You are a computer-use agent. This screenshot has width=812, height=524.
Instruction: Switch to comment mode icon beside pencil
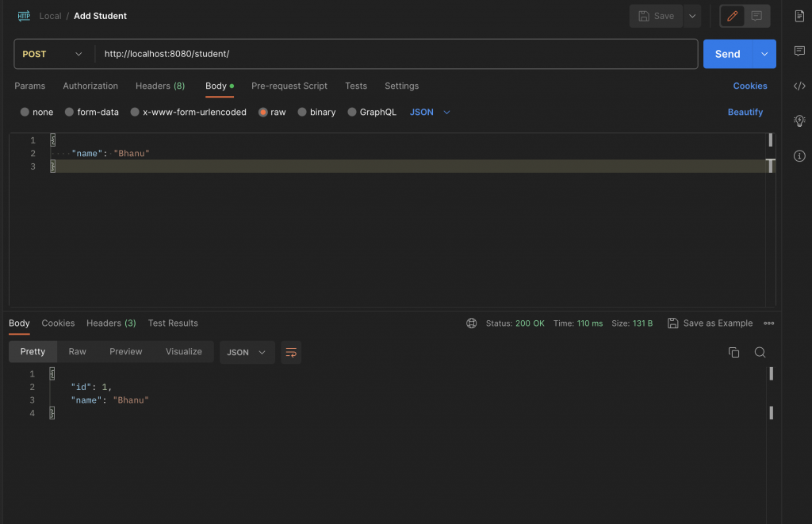pos(756,16)
